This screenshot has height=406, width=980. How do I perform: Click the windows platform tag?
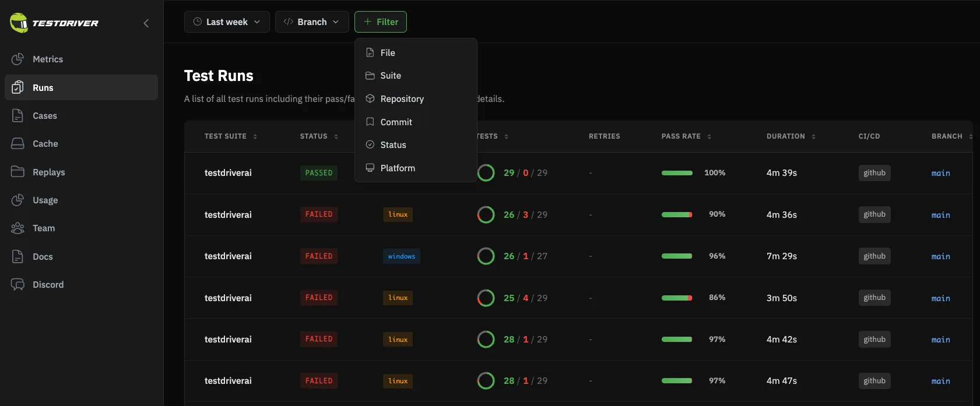402,256
